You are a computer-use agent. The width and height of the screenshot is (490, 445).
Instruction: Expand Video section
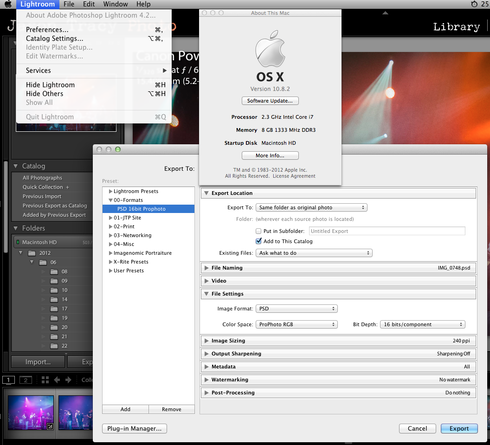(206, 281)
